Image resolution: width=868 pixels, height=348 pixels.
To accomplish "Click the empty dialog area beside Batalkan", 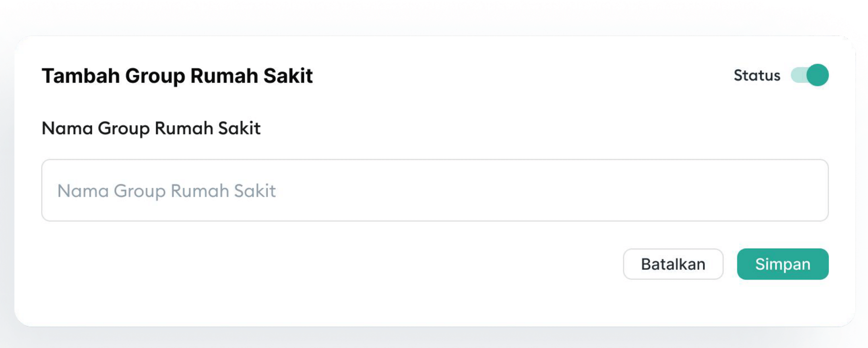I will pyautogui.click(x=322, y=264).
